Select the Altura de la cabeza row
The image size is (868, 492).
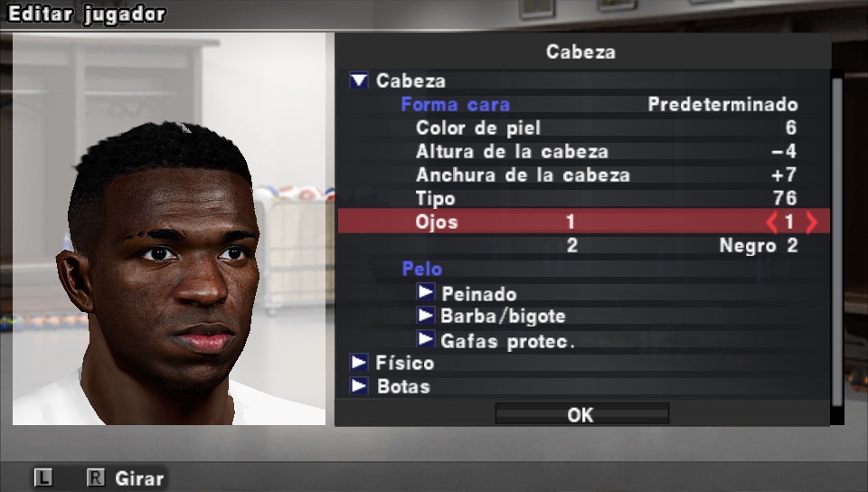tap(584, 152)
